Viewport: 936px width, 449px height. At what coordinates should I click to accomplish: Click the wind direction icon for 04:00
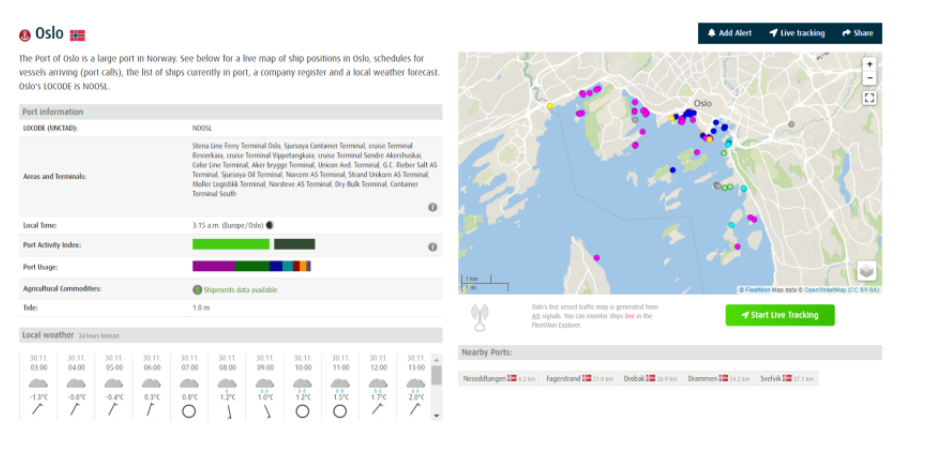pos(76,410)
